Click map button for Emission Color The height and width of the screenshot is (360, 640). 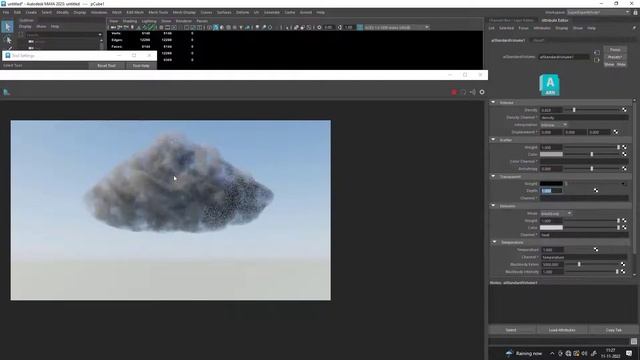[x=624, y=227]
